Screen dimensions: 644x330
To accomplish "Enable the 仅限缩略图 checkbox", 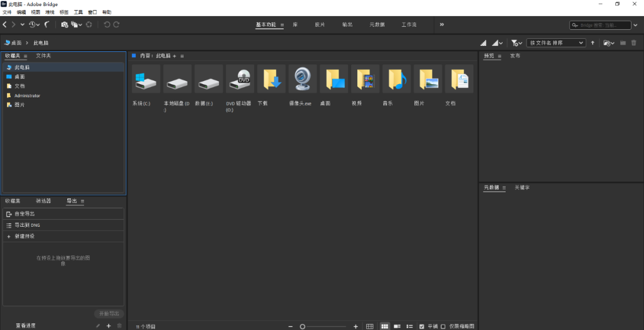I will tap(443, 326).
